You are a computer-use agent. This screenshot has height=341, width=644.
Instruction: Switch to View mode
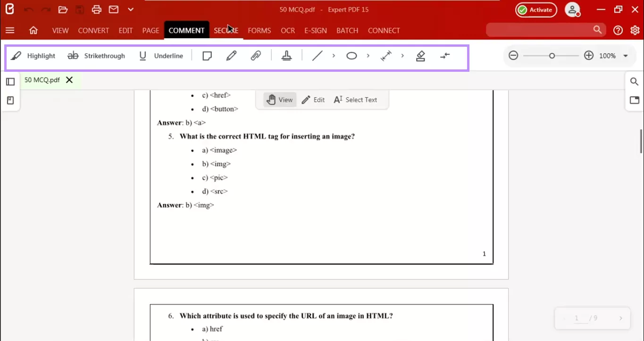(279, 100)
